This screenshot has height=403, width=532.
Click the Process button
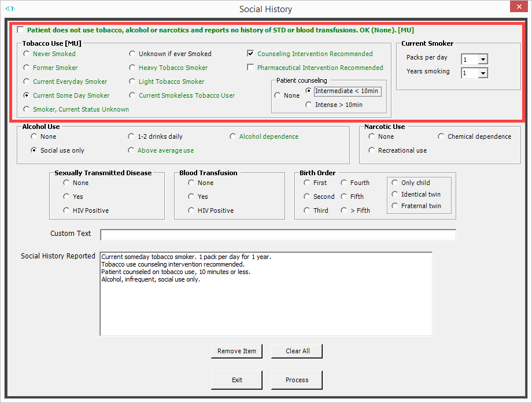tap(297, 380)
